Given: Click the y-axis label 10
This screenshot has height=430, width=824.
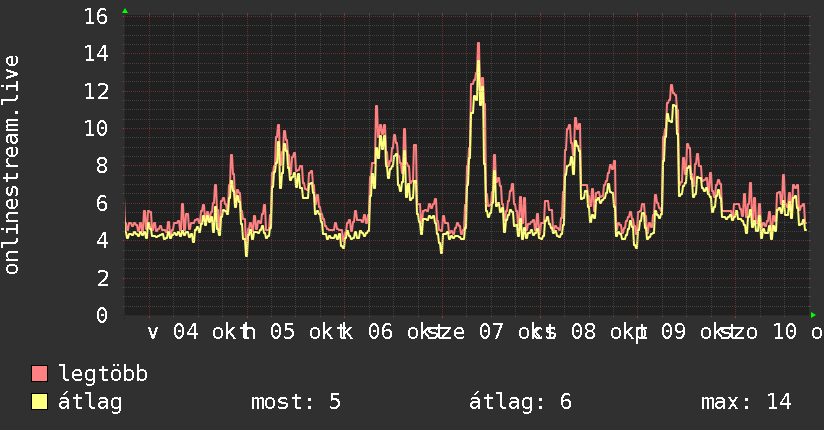Looking at the screenshot, I should tap(96, 128).
